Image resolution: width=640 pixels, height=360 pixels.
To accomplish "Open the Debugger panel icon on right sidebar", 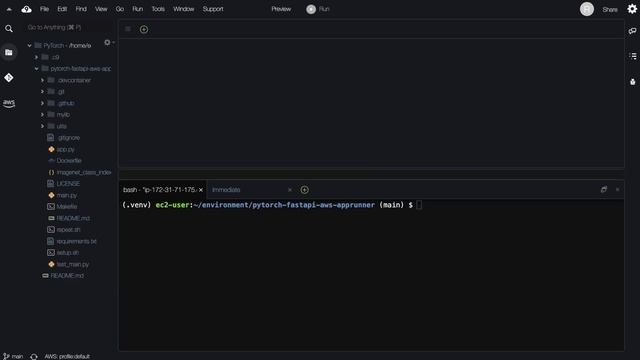I will [632, 82].
